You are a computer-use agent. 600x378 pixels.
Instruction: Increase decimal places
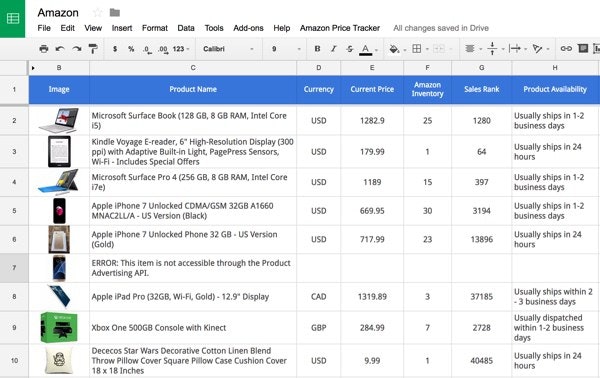pyautogui.click(x=163, y=49)
